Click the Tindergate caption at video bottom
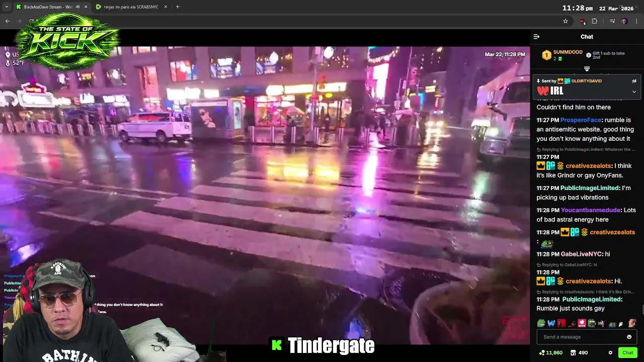The image size is (644, 362). coord(324,345)
